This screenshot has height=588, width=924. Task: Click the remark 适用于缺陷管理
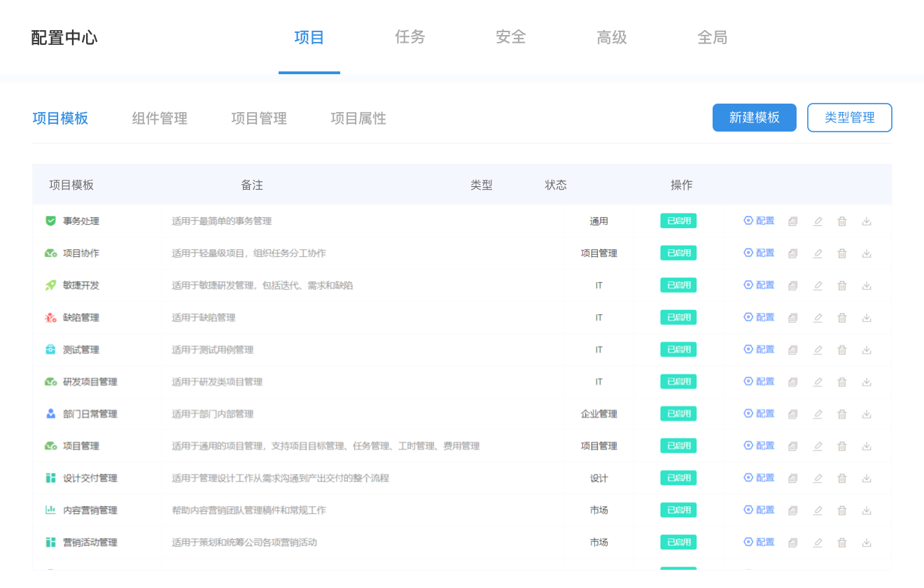point(204,318)
